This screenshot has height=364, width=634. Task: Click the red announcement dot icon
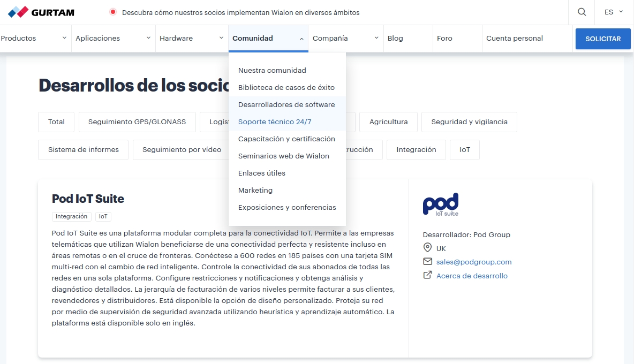coord(112,12)
